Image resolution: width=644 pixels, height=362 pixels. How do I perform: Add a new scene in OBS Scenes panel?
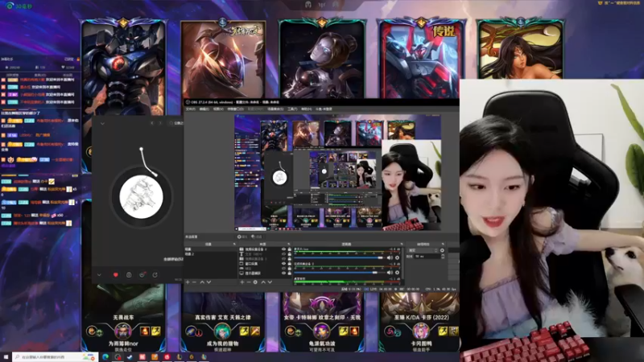[x=188, y=282]
